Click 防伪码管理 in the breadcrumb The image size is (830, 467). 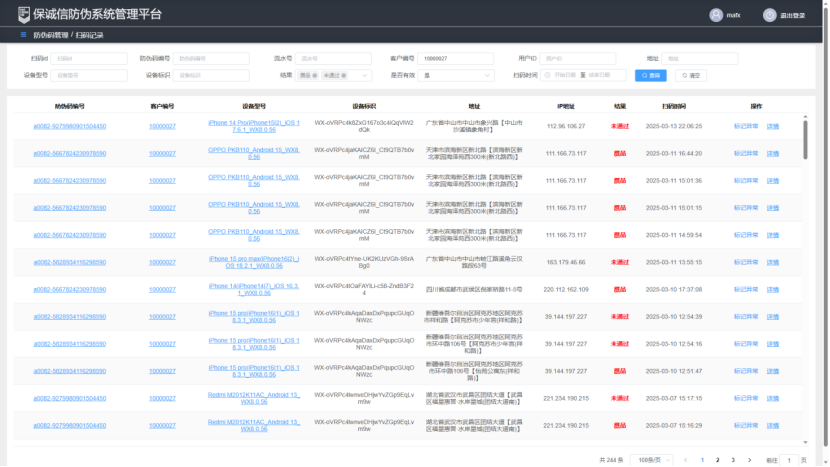pos(51,35)
